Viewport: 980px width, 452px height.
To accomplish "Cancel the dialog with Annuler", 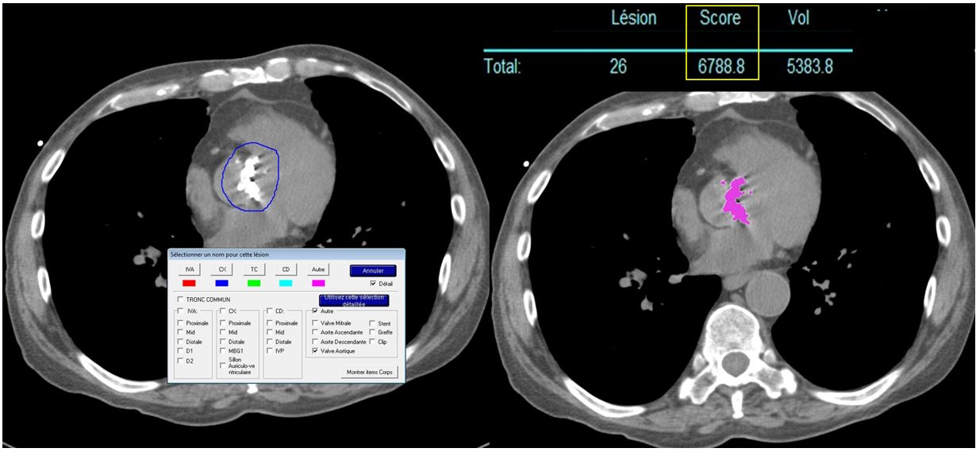I will click(x=372, y=271).
